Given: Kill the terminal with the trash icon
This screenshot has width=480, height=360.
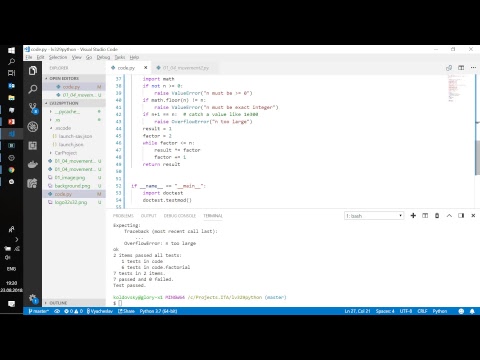Looking at the screenshot, I should (x=437, y=216).
